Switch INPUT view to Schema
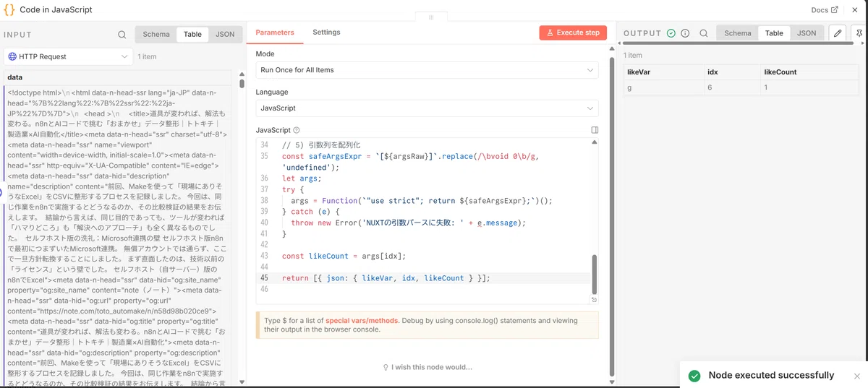Viewport: 868px width, 388px height. click(156, 34)
